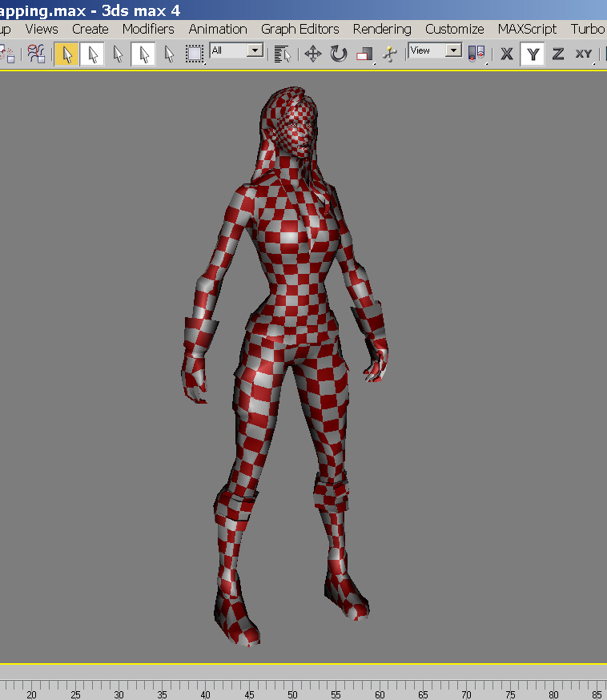Image resolution: width=607 pixels, height=700 pixels.
Task: Open the Modifiers menu
Action: coord(148,29)
